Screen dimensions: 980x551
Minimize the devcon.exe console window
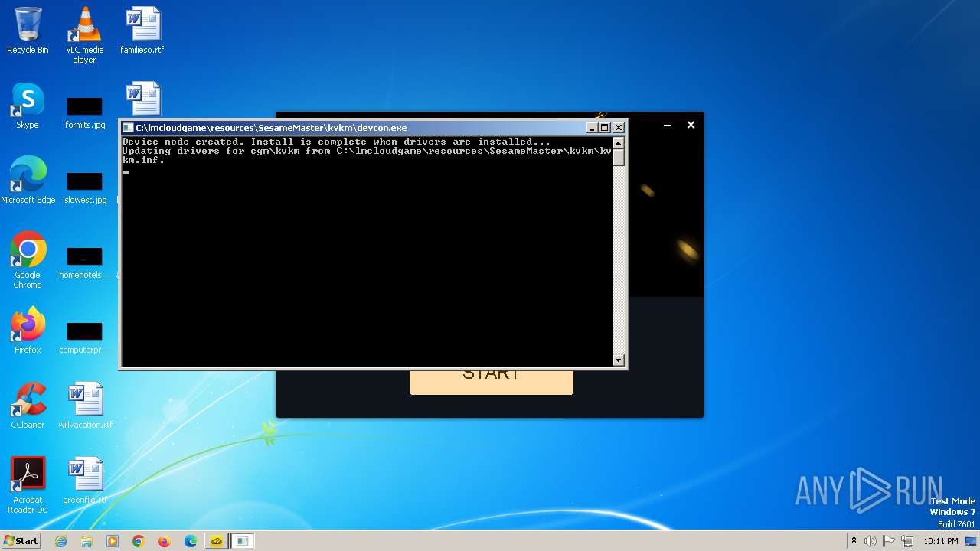592,128
